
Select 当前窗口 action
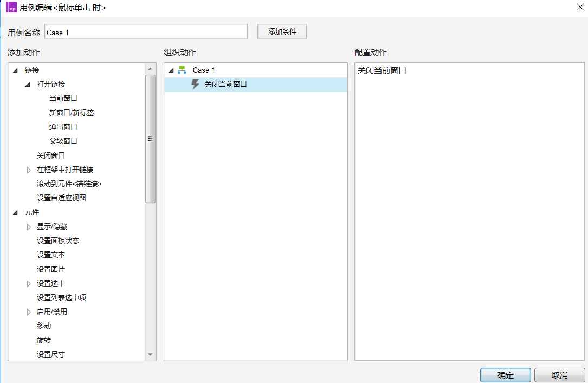[63, 98]
